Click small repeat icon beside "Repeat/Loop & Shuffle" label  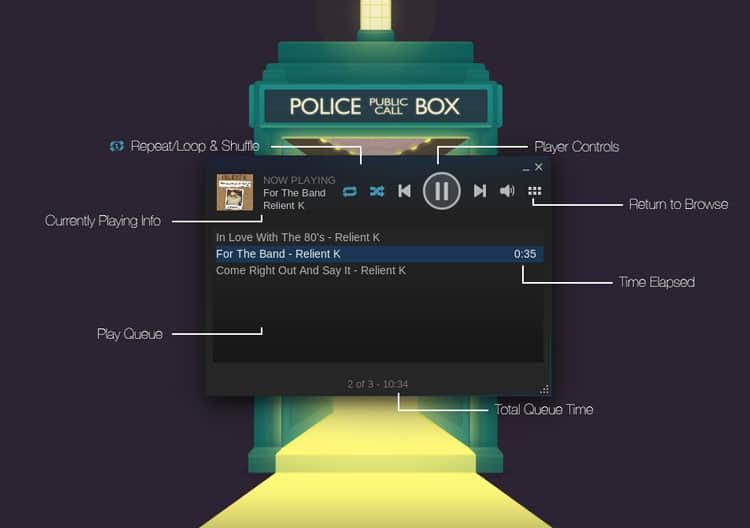(x=117, y=146)
